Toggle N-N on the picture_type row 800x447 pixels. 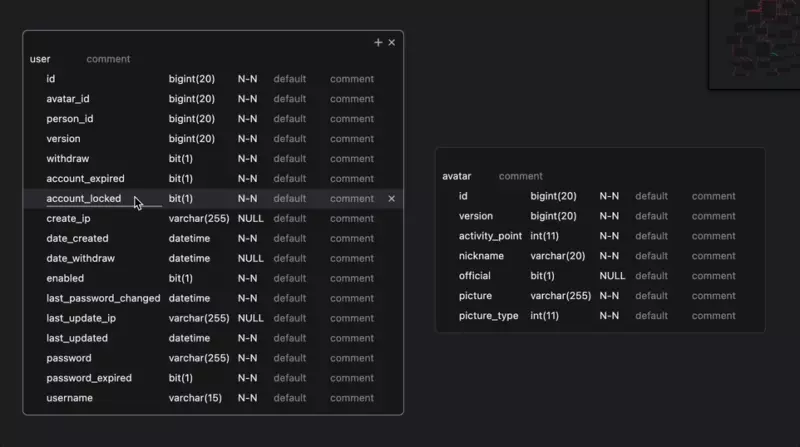pyautogui.click(x=609, y=316)
